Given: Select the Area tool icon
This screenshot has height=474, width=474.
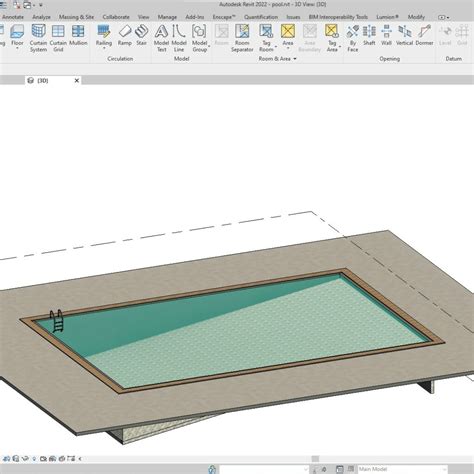Looking at the screenshot, I should [288, 31].
